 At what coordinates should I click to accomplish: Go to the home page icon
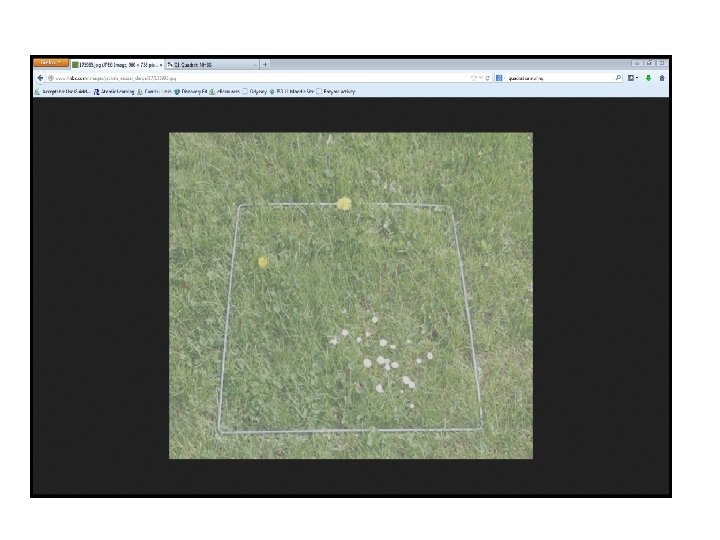[662, 78]
